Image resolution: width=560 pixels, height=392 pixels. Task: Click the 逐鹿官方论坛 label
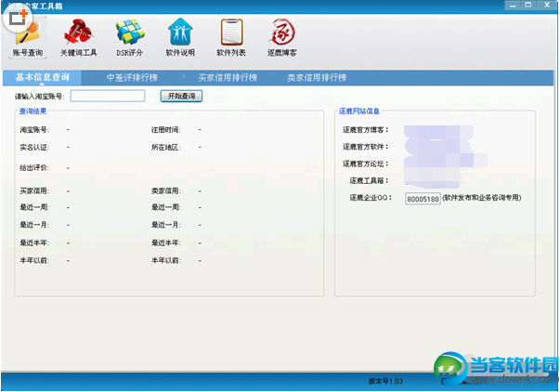pos(365,163)
